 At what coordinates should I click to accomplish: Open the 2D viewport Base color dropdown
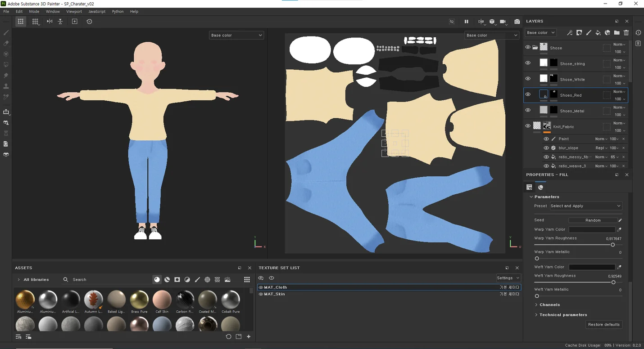click(x=492, y=35)
